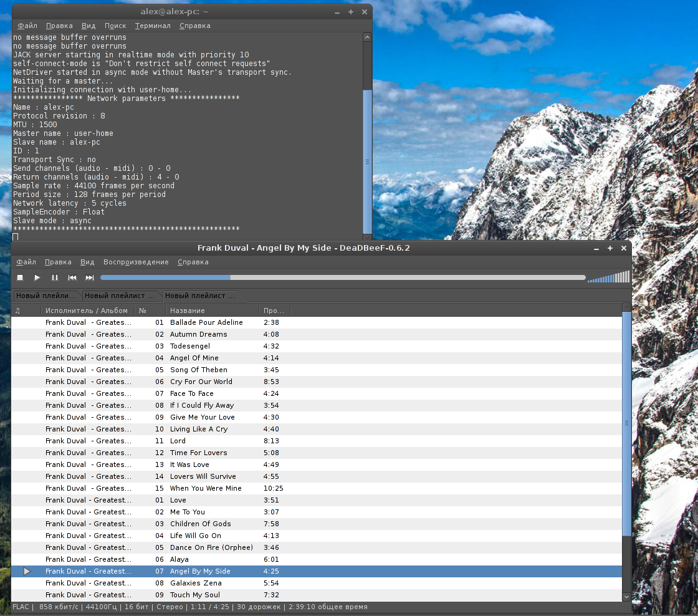The image size is (698, 616).
Task: Stop playback in DeaDBeeF
Action: click(x=20, y=277)
